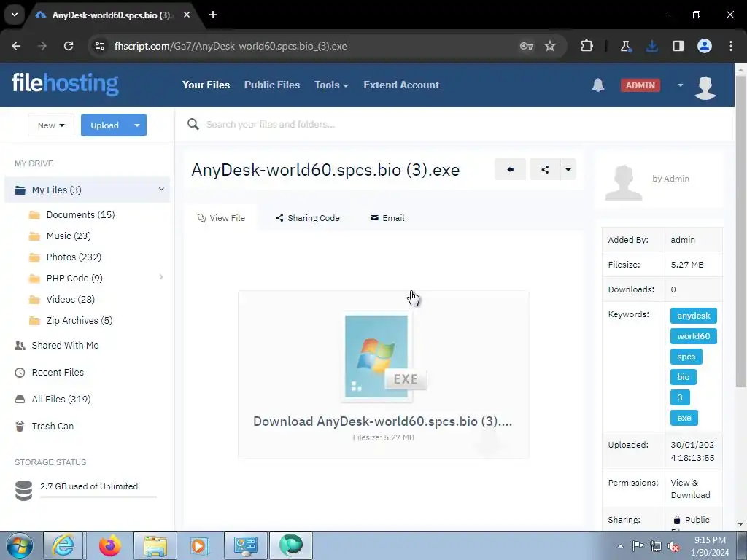Click the site information icon in address bar

coord(100,46)
